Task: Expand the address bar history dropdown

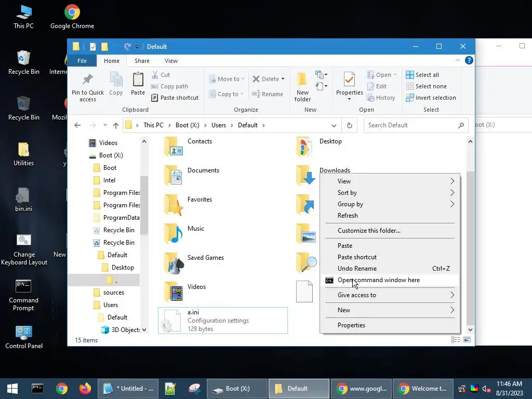Action: point(334,126)
